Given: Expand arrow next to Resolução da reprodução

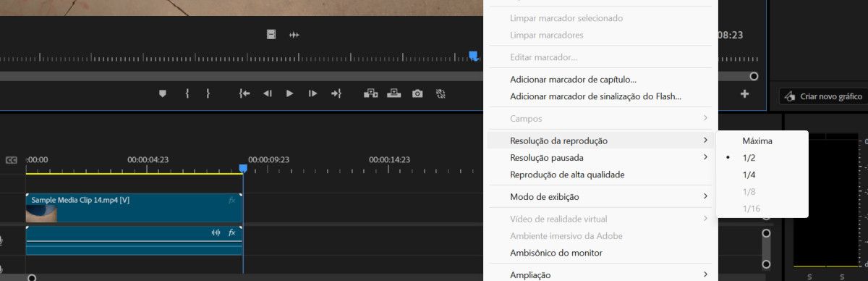Looking at the screenshot, I should pyautogui.click(x=705, y=140).
